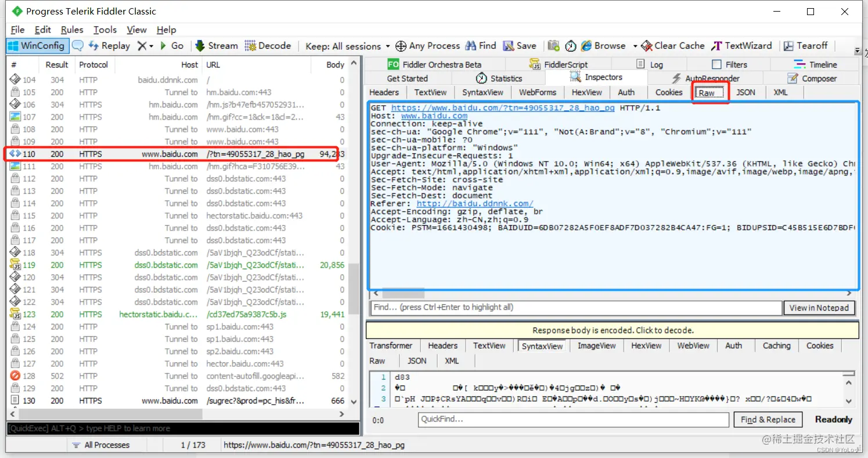
Task: Toggle the Decode toolbar option
Action: point(268,46)
